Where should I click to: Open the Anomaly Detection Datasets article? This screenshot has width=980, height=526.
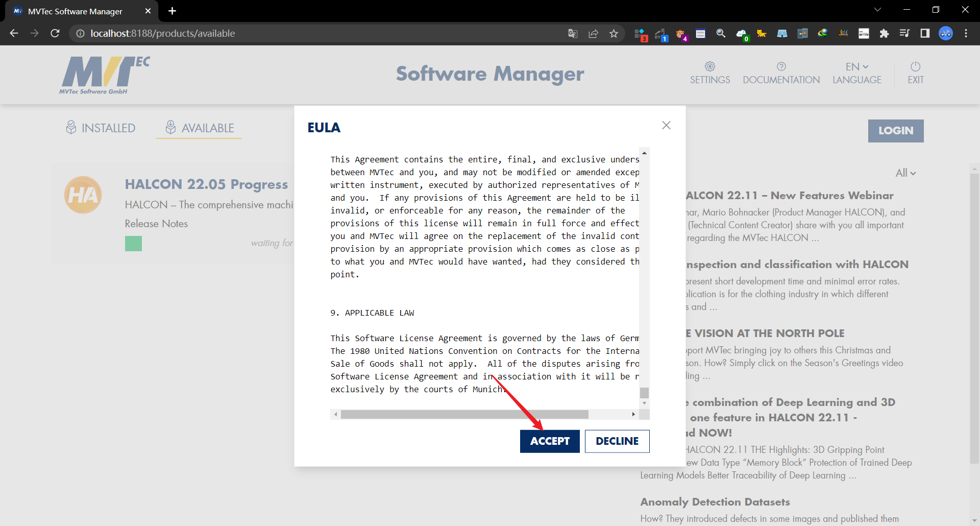click(x=715, y=502)
